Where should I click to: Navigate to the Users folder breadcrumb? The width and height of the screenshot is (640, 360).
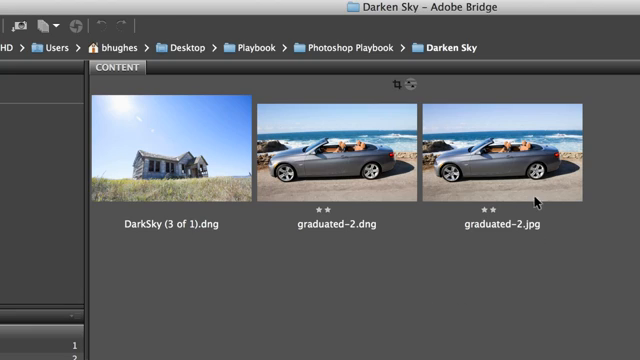(x=50, y=48)
